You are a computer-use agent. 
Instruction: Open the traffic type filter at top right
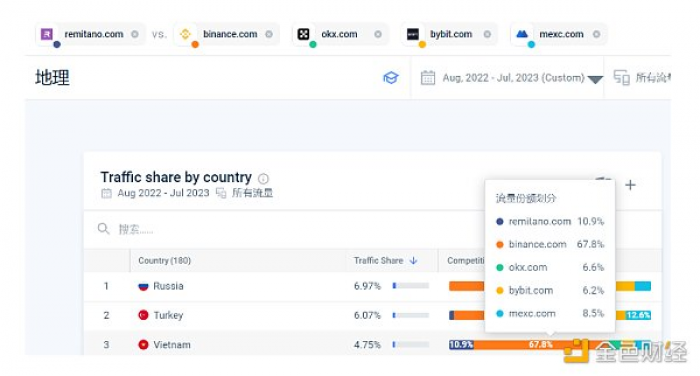coord(642,78)
